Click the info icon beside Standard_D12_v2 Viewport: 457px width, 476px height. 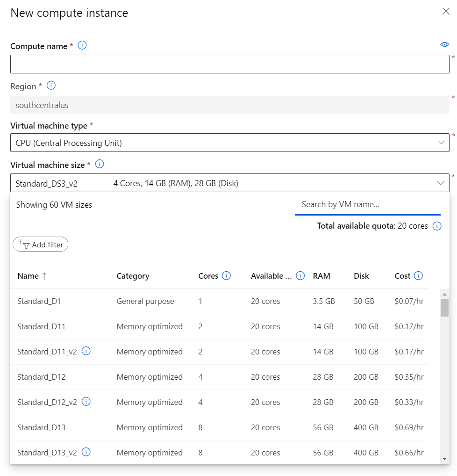click(x=86, y=401)
